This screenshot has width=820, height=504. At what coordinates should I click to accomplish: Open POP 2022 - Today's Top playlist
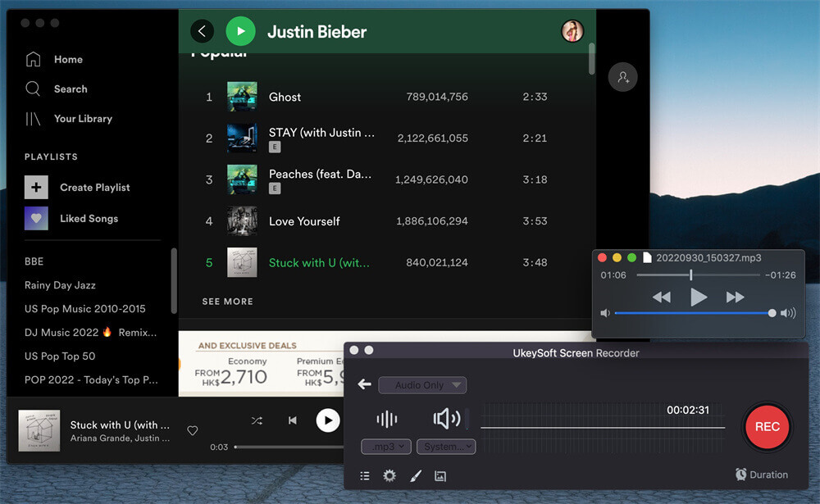(x=91, y=380)
